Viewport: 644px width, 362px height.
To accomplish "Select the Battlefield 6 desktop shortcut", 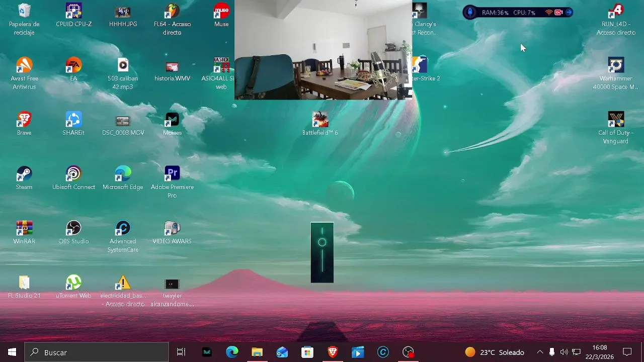I will 320,124.
